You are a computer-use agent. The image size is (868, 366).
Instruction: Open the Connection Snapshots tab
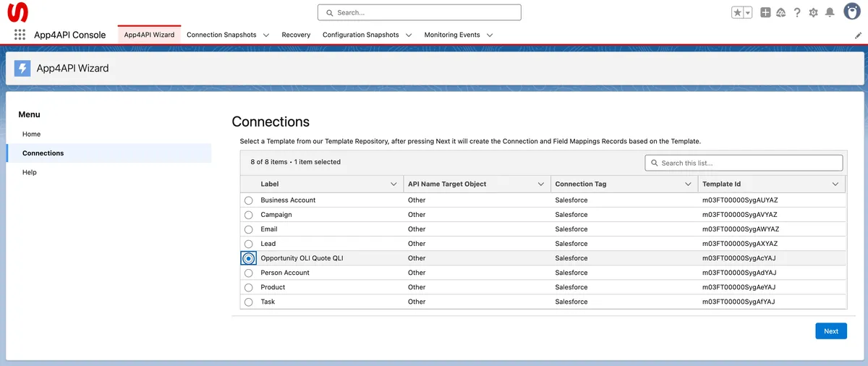221,35
